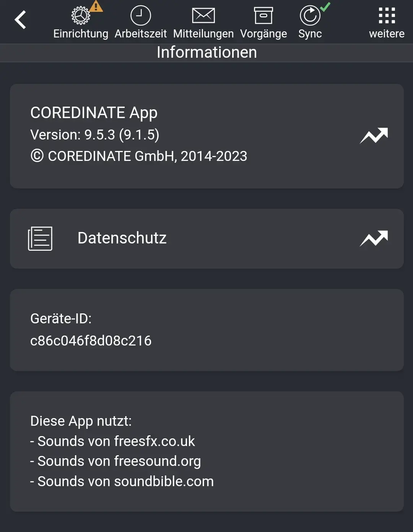Image resolution: width=413 pixels, height=532 pixels.
Task: Open the Datenschutz privacy page
Action: point(122,238)
